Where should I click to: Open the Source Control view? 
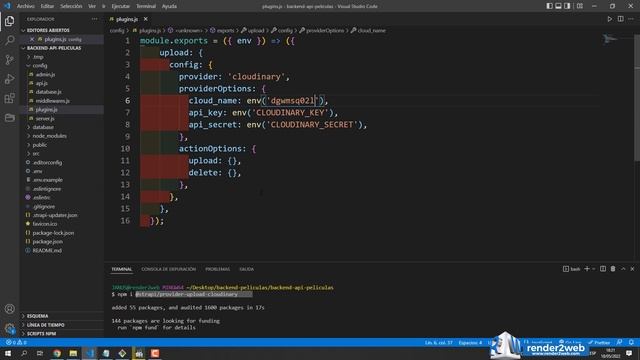coord(9,60)
